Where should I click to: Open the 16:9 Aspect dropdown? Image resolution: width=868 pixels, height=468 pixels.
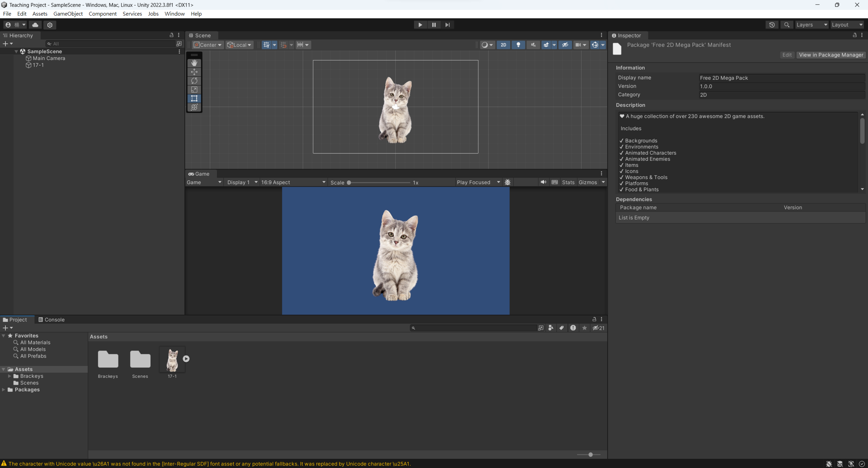[x=293, y=182]
